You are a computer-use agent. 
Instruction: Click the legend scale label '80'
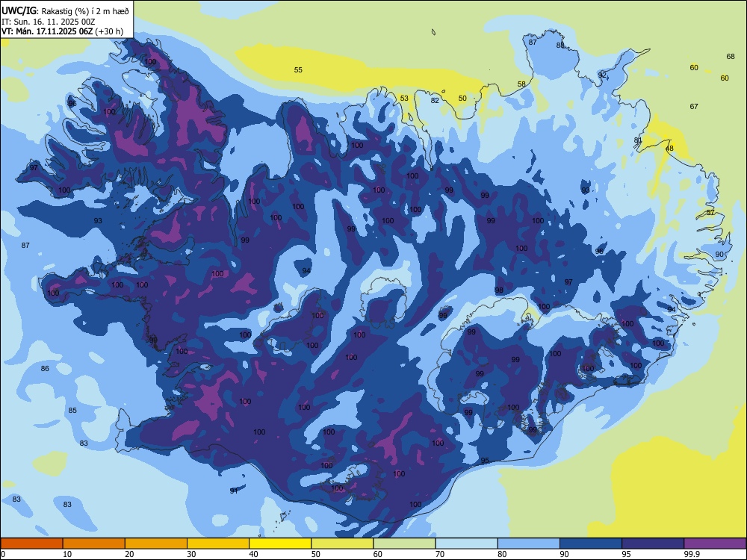(x=502, y=554)
